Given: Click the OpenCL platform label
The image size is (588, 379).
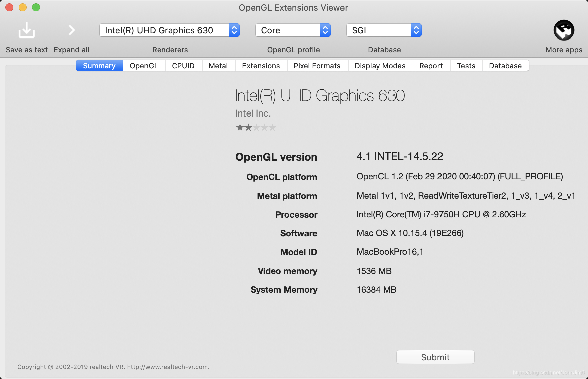Looking at the screenshot, I should click(x=282, y=177).
